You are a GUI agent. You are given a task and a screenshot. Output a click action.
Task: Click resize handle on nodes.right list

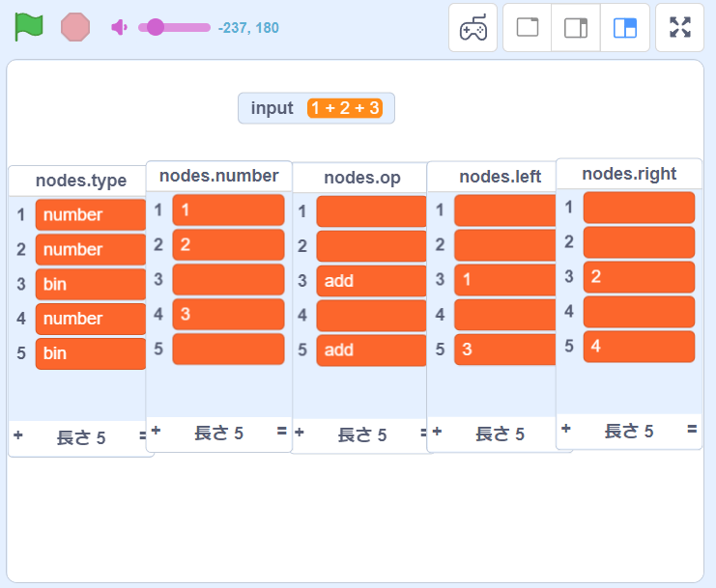point(693,430)
